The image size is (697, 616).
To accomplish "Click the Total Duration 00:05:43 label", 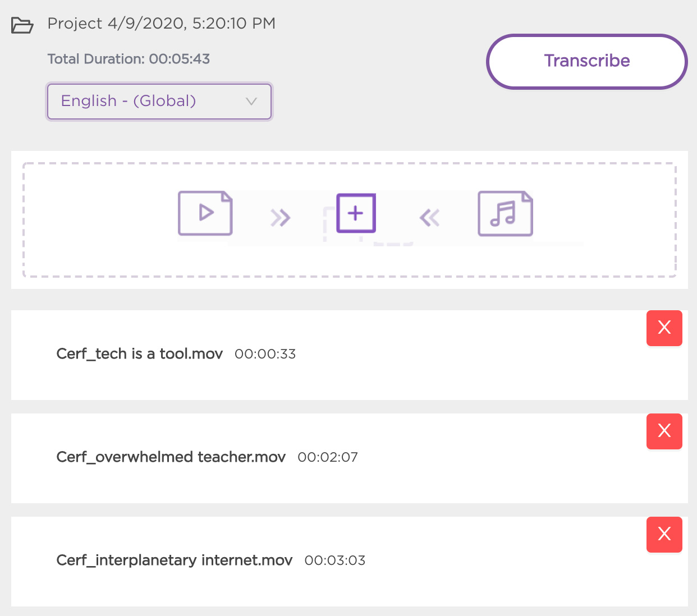I will pos(129,59).
